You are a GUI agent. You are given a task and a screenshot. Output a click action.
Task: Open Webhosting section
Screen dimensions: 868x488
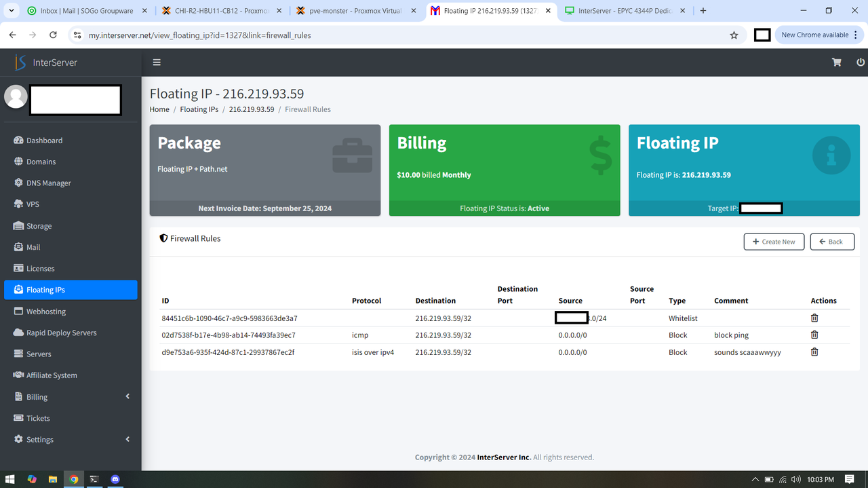71,312
